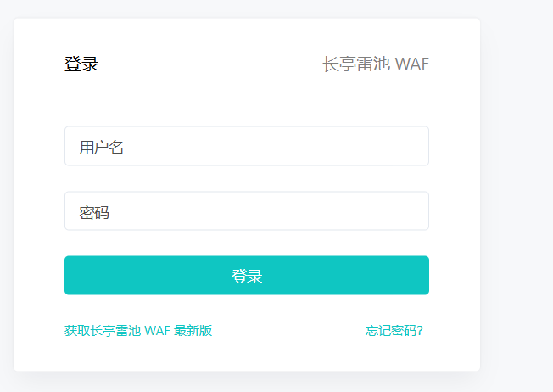
Task: Click the 长亭雷池 WAF brand title
Action: point(376,64)
